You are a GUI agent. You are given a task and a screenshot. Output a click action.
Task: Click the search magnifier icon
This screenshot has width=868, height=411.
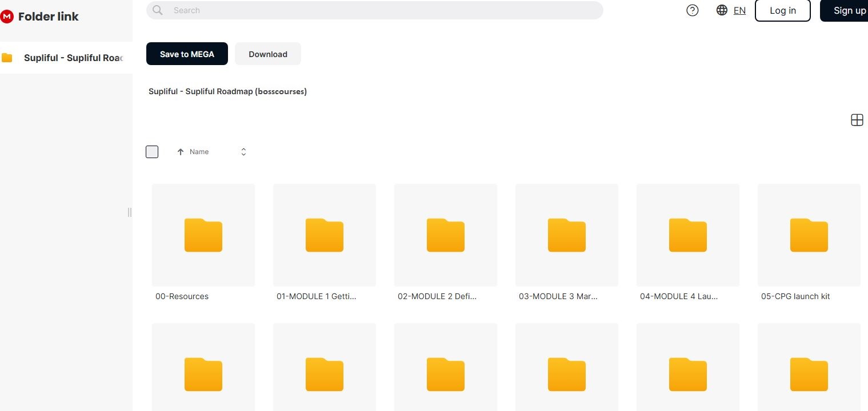coord(158,10)
